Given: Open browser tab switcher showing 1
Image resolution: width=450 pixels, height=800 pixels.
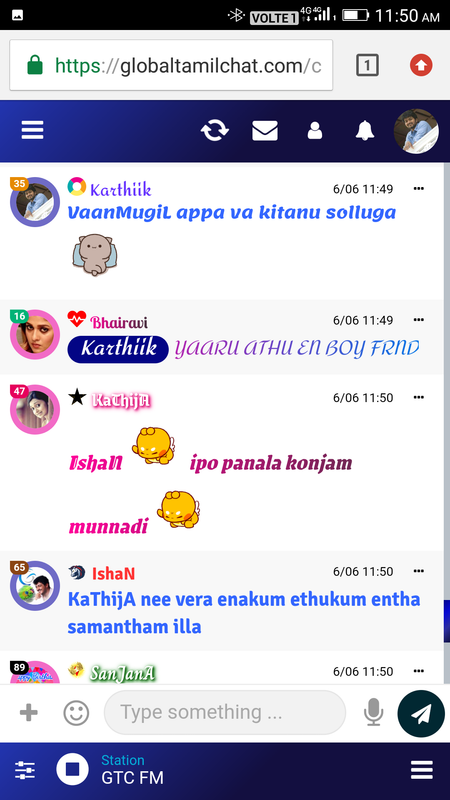Looking at the screenshot, I should click(367, 65).
